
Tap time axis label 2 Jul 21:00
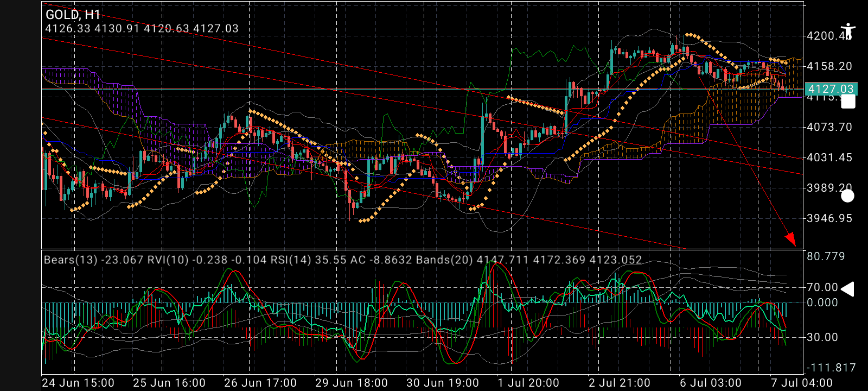pyautogui.click(x=620, y=383)
